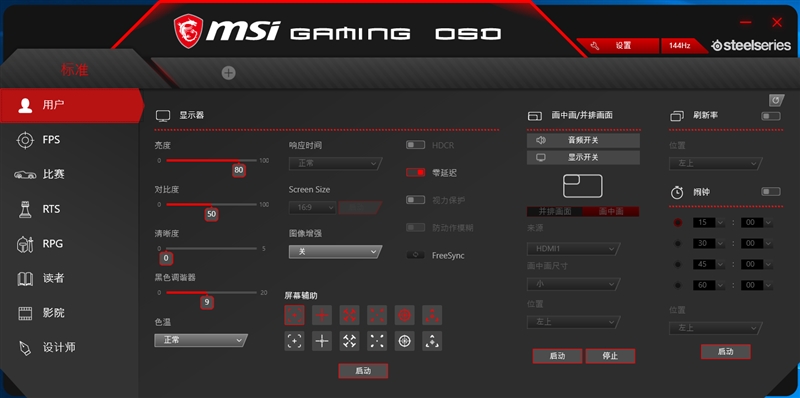Screen dimensions: 800x398
Task: Enable the 刷新率 display toggle
Action: pos(771,116)
